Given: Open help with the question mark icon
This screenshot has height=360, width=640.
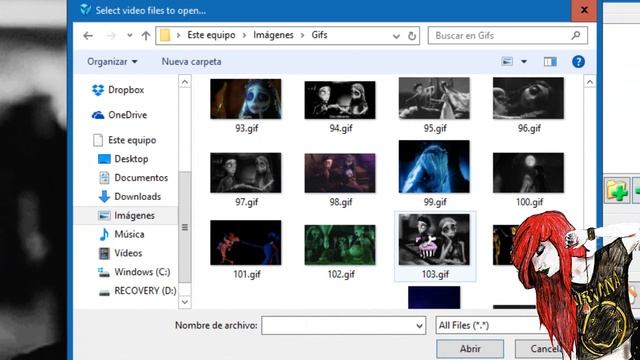Looking at the screenshot, I should 578,62.
